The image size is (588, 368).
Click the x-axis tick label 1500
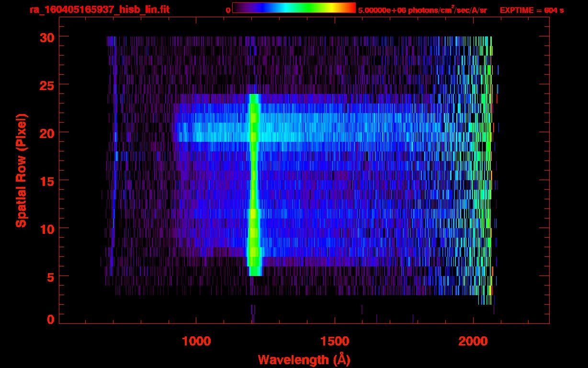335,341
